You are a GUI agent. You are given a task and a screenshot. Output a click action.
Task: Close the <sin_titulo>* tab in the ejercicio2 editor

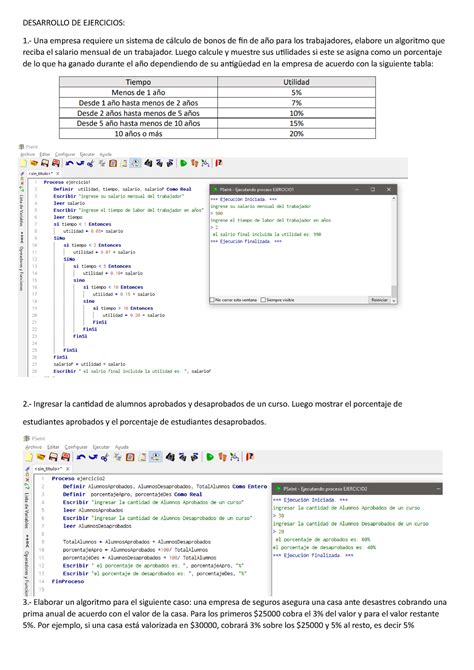[68, 469]
